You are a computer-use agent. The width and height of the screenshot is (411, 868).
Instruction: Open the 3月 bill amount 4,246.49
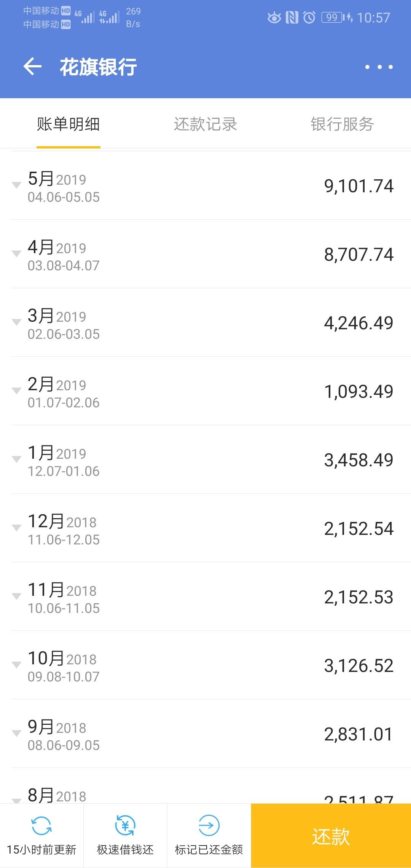pos(358,323)
